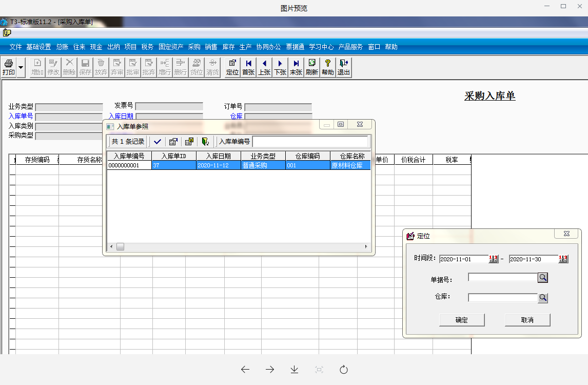Click the 保存 (Save) toolbar icon
The height and width of the screenshot is (385, 588).
(85, 68)
